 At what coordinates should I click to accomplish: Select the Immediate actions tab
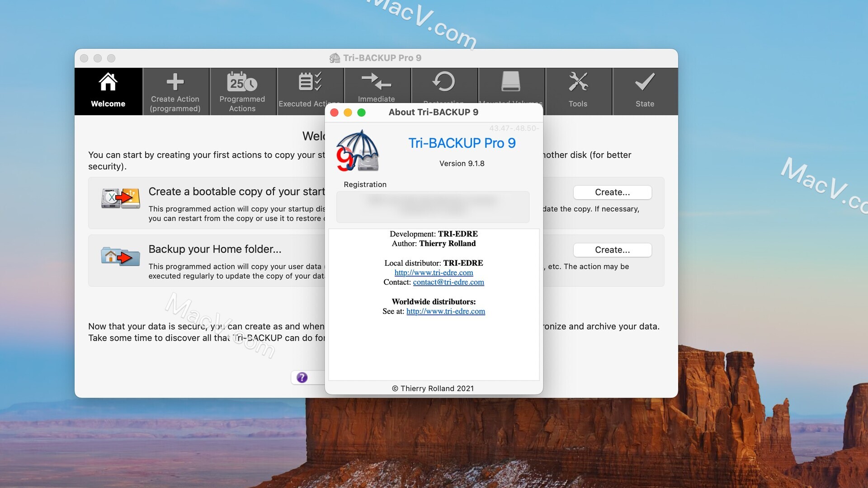coord(377,86)
